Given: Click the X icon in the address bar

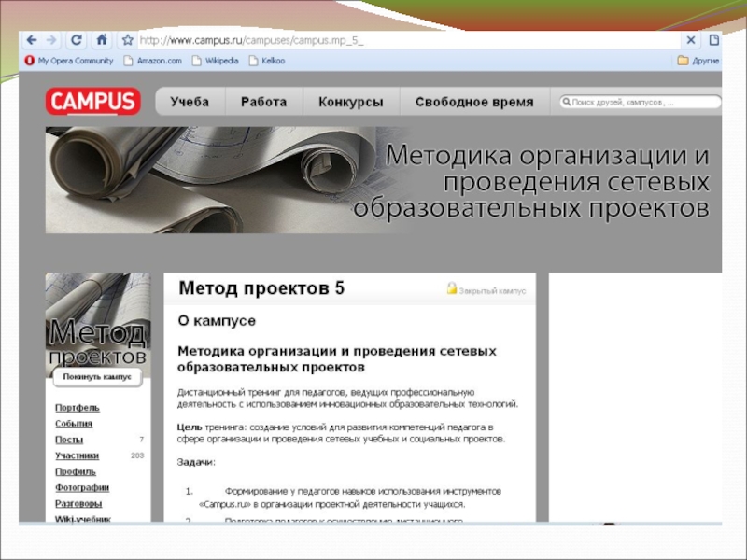Looking at the screenshot, I should pos(691,40).
